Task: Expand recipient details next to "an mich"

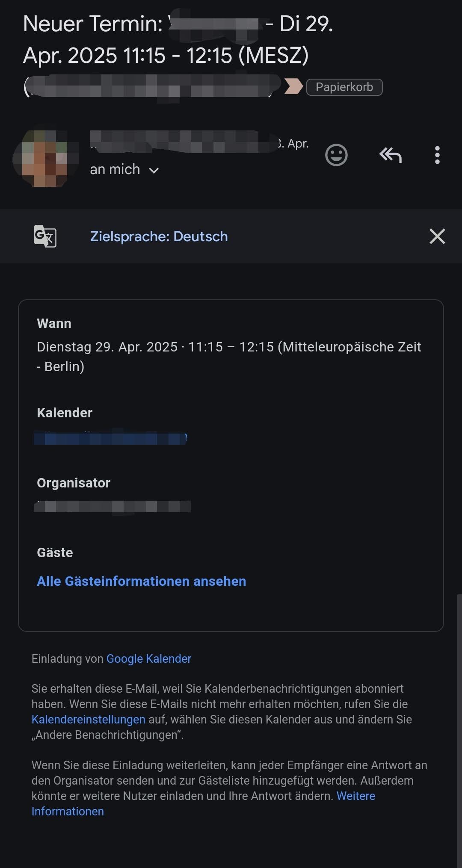Action: [154, 170]
